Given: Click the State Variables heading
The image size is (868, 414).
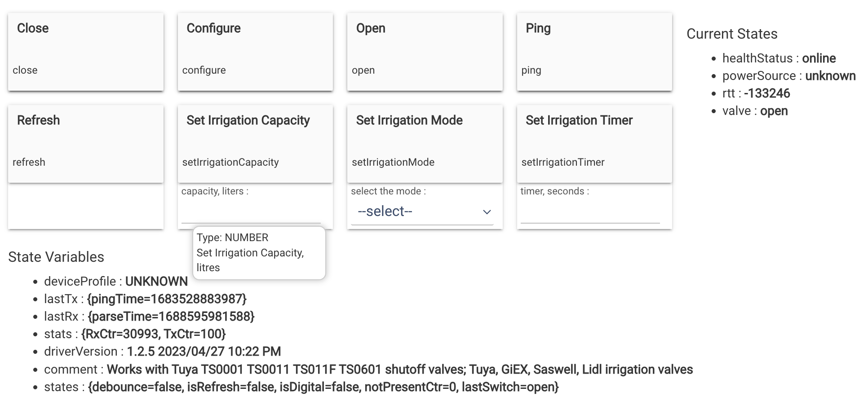Looking at the screenshot, I should point(56,257).
